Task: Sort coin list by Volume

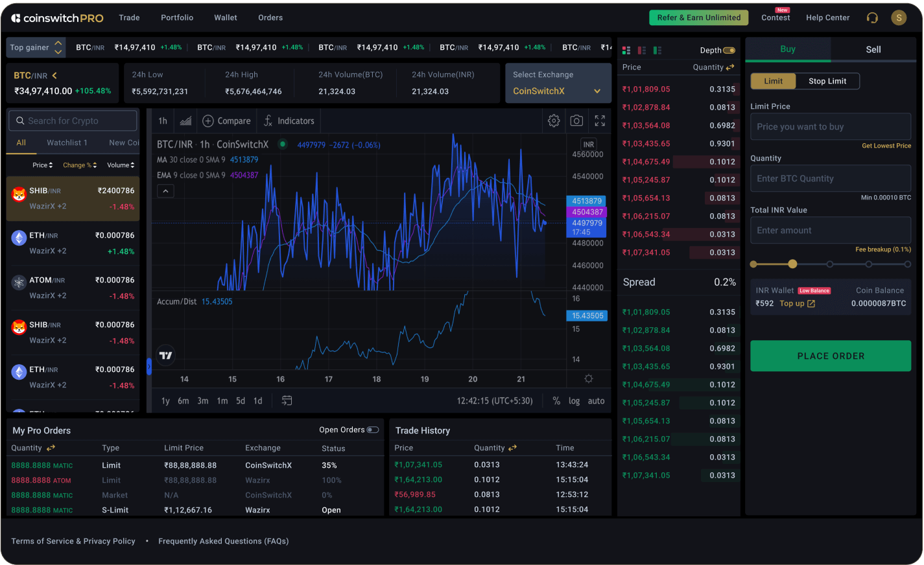Action: point(121,165)
